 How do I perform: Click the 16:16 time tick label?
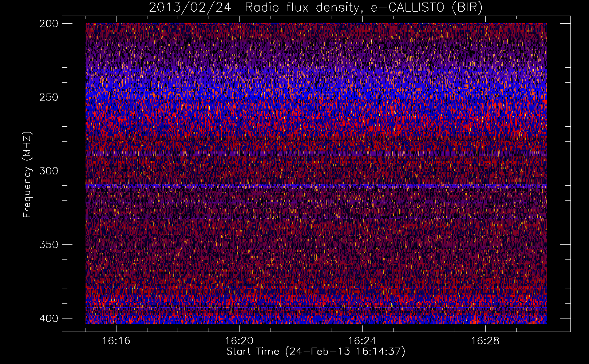tap(116, 341)
